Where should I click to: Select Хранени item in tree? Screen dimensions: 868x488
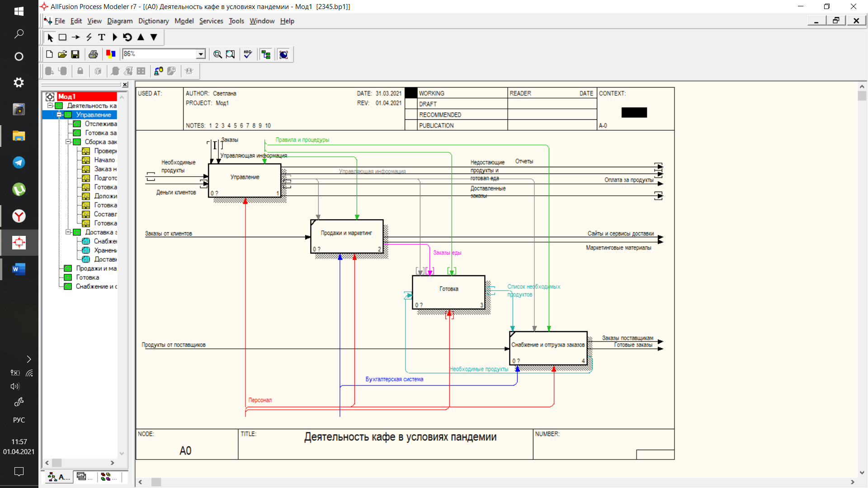pyautogui.click(x=105, y=250)
